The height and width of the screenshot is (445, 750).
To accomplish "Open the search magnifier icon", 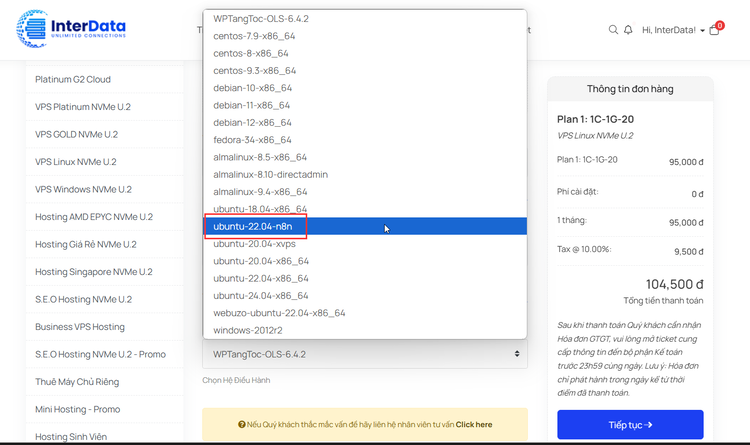I will point(613,30).
